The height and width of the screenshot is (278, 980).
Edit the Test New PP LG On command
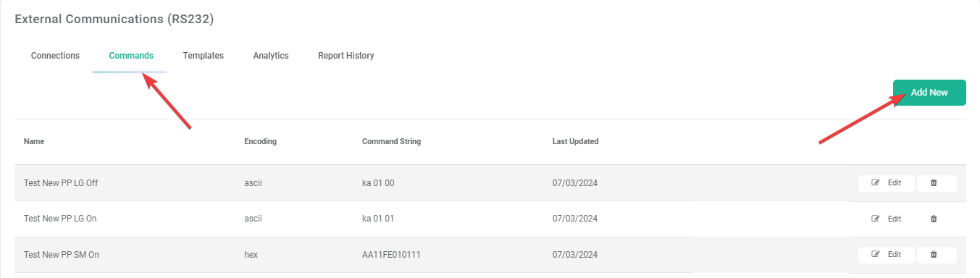click(887, 219)
